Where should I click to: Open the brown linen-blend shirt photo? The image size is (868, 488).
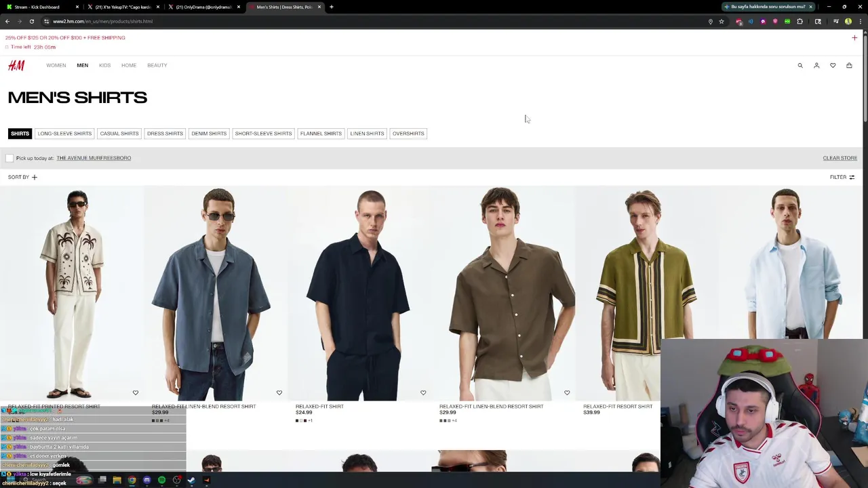(x=503, y=293)
